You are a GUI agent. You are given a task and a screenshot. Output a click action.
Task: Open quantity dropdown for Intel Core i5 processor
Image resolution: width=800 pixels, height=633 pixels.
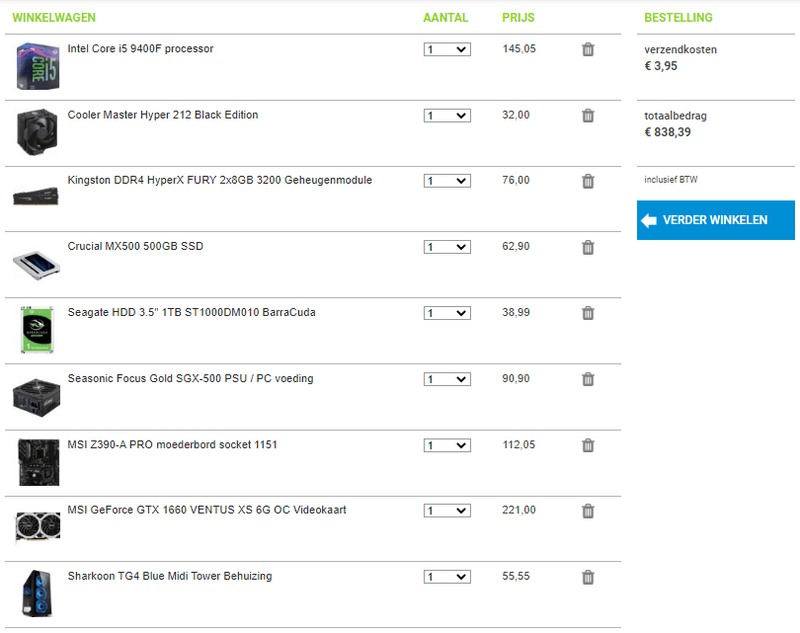[x=447, y=49]
